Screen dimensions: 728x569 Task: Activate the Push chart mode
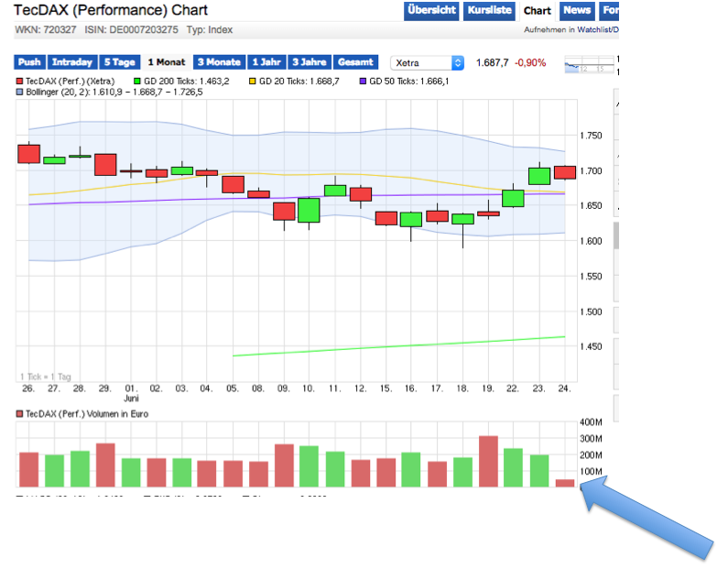pos(29,62)
